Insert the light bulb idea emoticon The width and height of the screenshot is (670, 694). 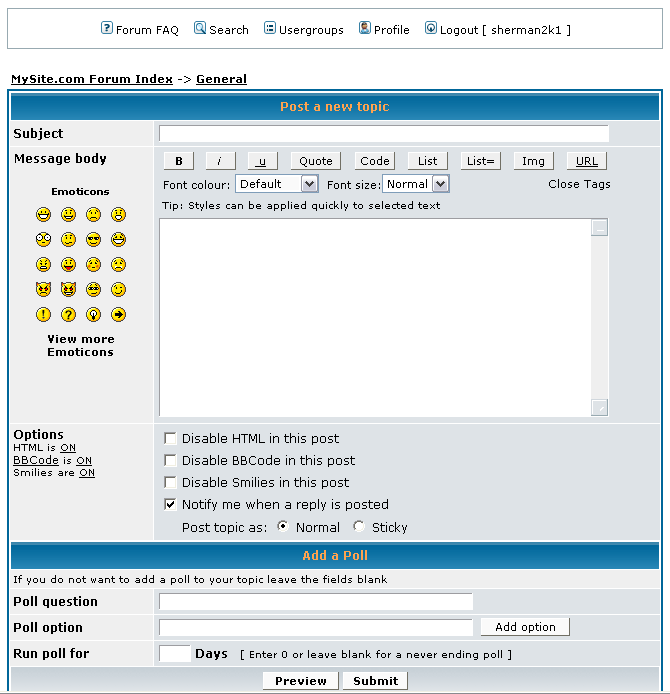pos(94,315)
